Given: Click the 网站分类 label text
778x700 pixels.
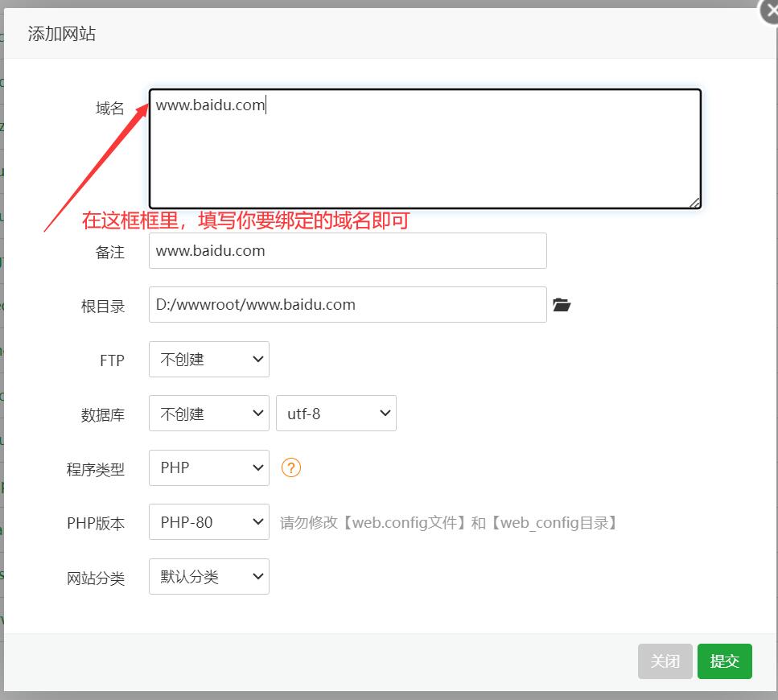Looking at the screenshot, I should pyautogui.click(x=95, y=578).
